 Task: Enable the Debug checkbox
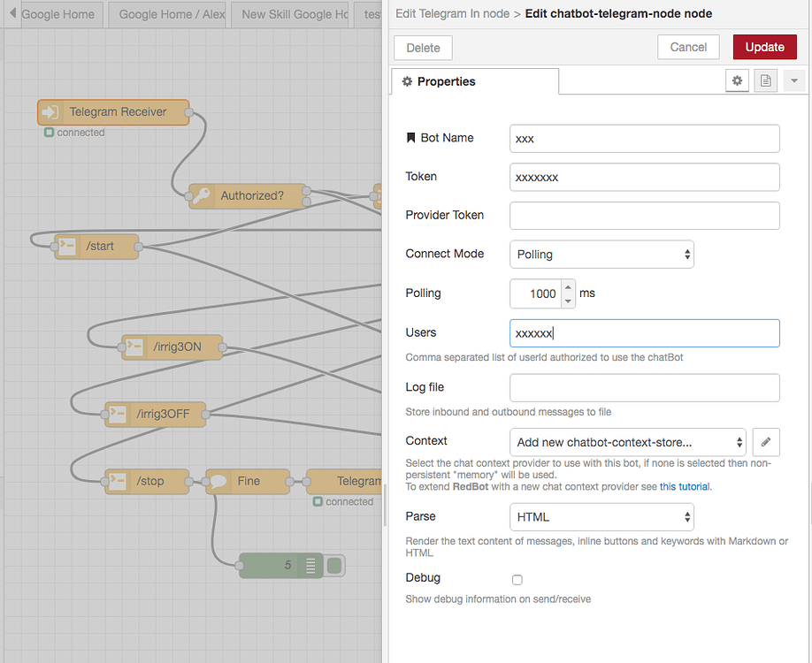pos(517,580)
